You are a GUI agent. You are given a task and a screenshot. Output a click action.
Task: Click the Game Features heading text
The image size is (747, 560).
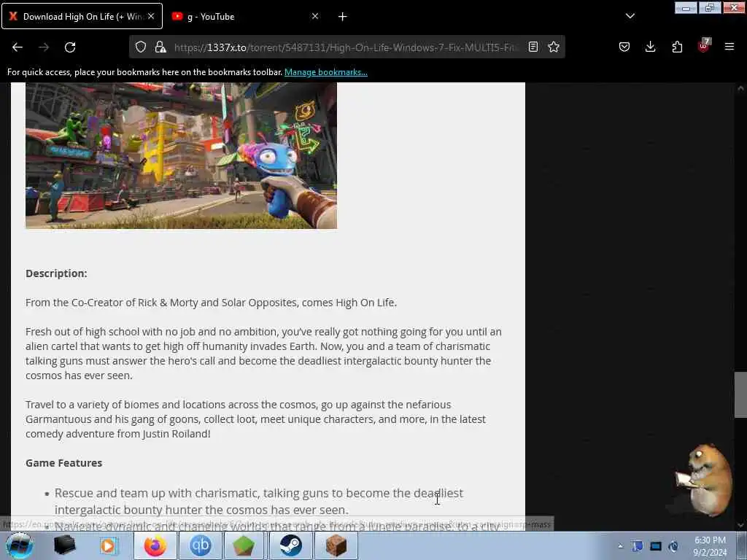[64, 463]
